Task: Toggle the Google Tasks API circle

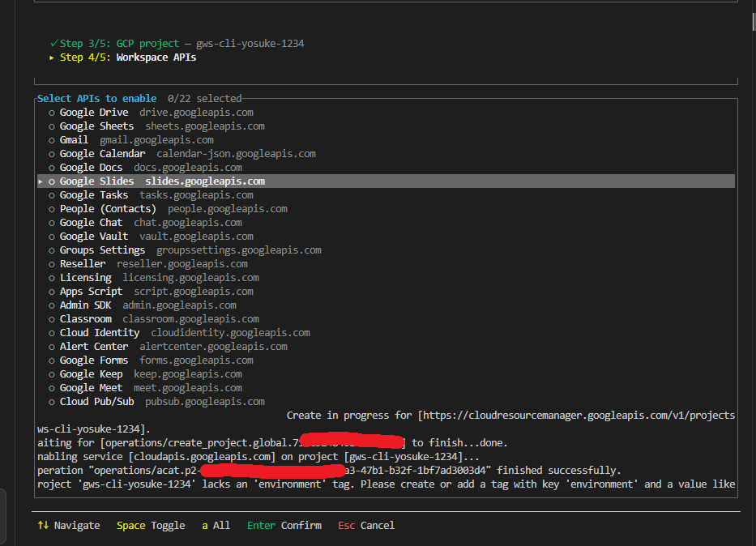Action: [52, 195]
